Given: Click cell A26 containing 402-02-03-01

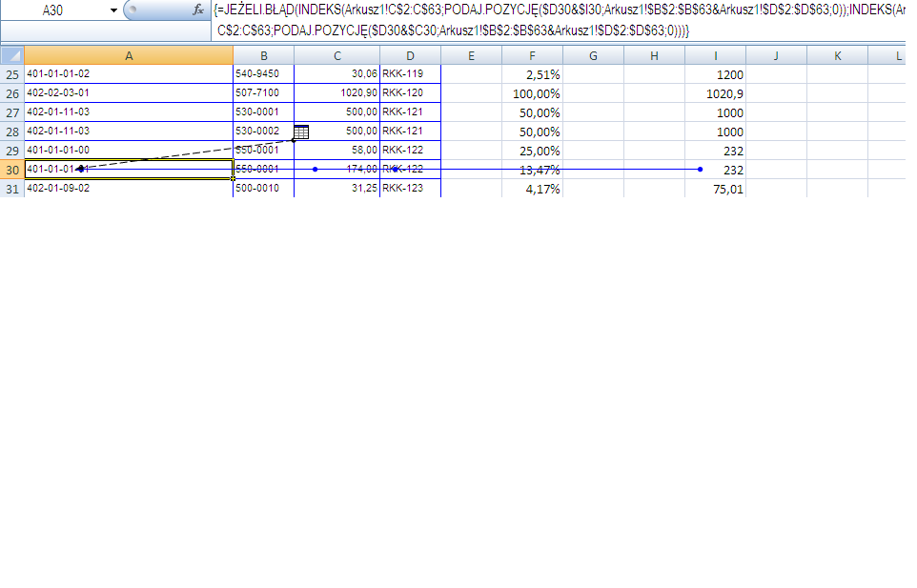Looking at the screenshot, I should [x=129, y=93].
